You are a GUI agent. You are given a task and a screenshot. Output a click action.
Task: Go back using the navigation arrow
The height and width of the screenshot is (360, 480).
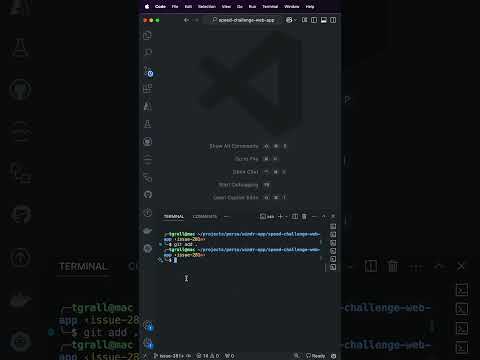click(186, 20)
